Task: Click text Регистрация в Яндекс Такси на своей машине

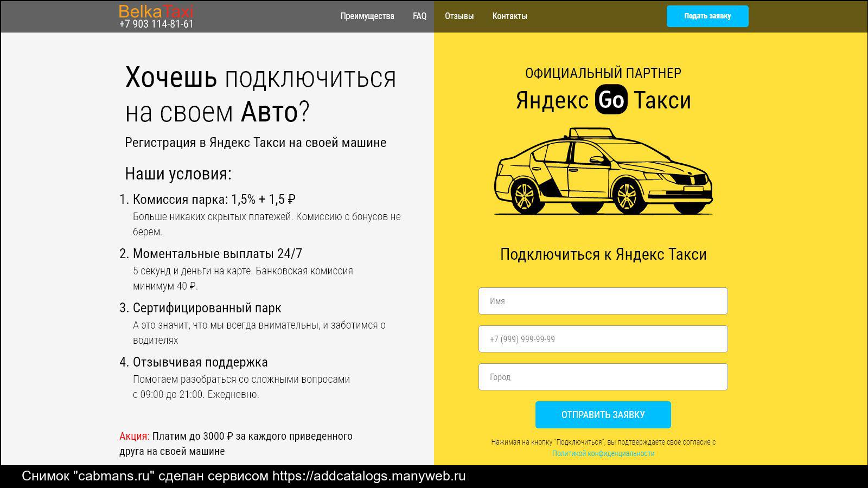Action: (256, 143)
